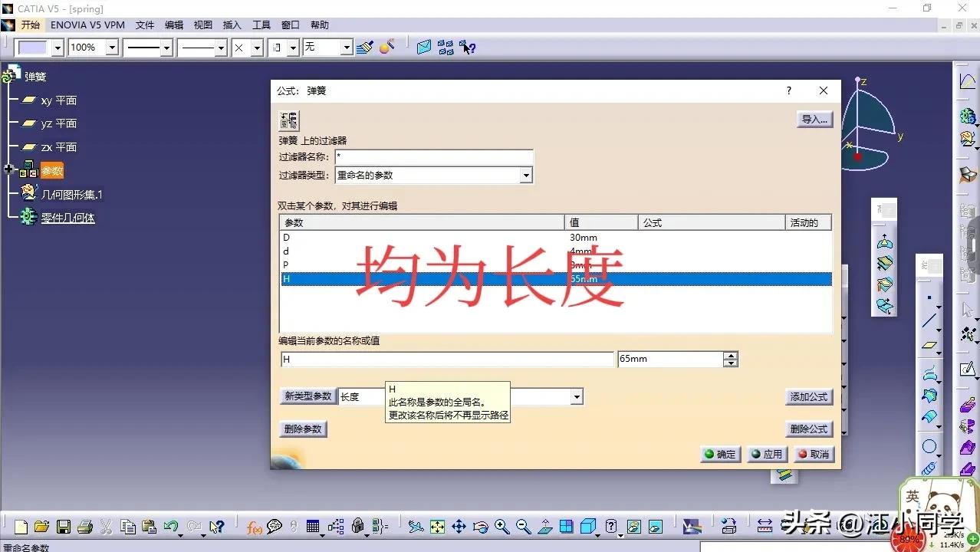Viewport: 980px width, 552px height.
Task: Activate the Zoom In tool icon
Action: tap(501, 527)
